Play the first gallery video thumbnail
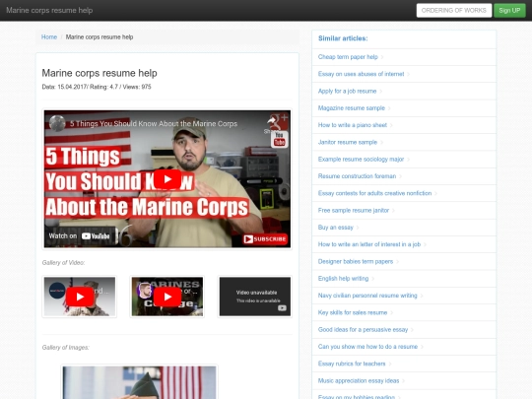Viewport: 532px width, 399px height. click(80, 297)
